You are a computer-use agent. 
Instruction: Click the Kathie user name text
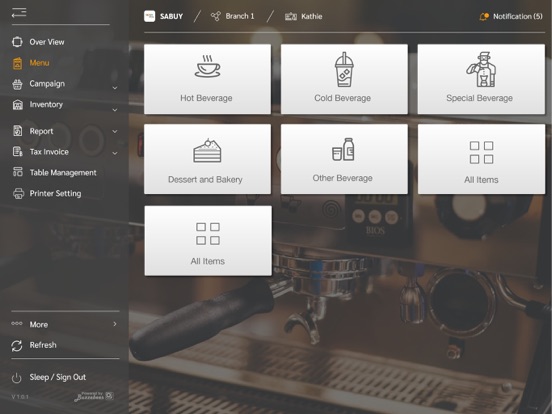pos(312,16)
